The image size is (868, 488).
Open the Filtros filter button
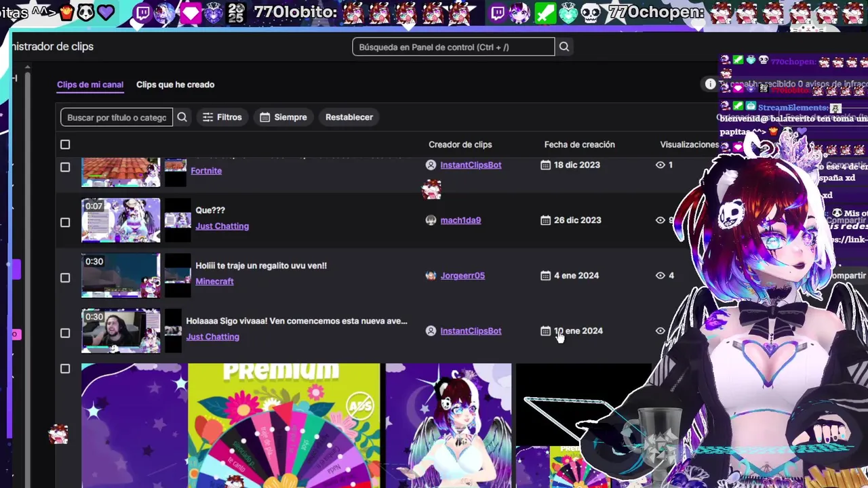pyautogui.click(x=222, y=117)
